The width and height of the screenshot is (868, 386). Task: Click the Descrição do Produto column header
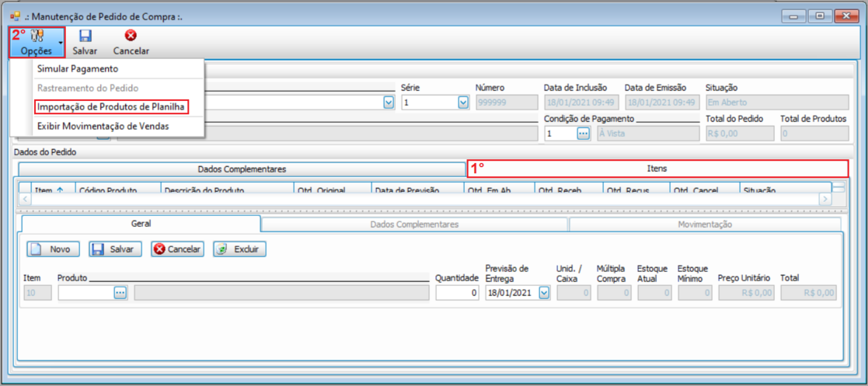click(x=227, y=190)
